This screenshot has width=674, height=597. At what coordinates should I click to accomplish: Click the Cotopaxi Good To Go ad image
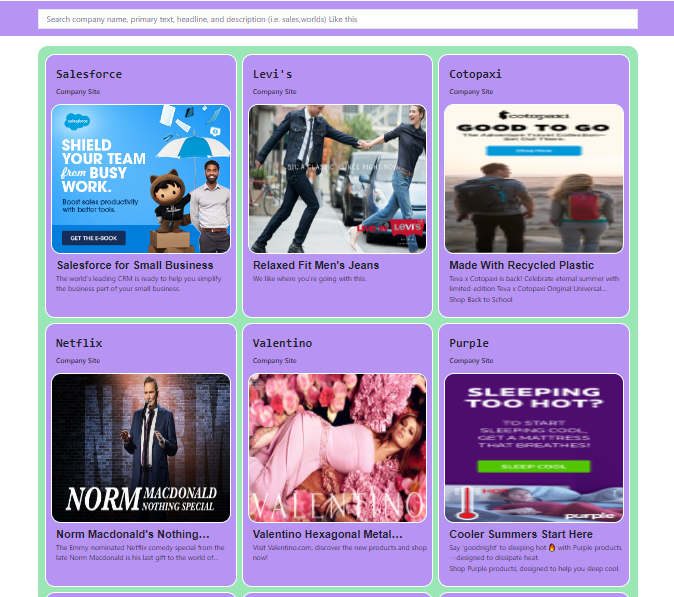(x=534, y=179)
